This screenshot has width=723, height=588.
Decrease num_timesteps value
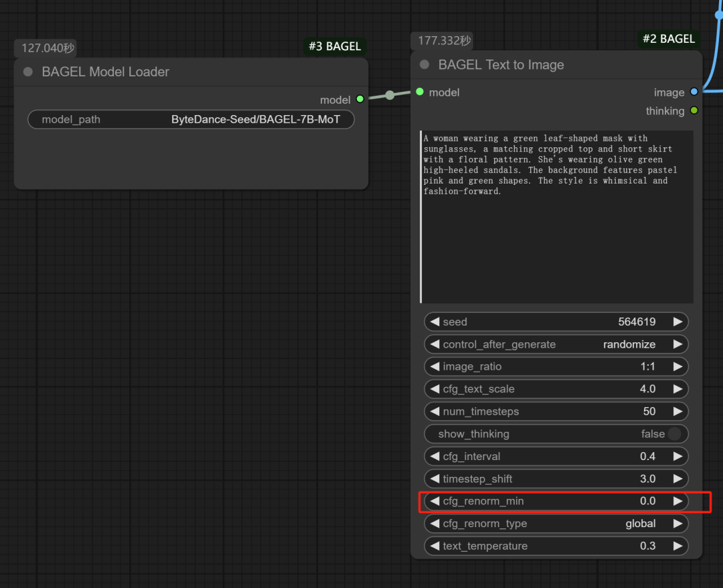tap(434, 411)
